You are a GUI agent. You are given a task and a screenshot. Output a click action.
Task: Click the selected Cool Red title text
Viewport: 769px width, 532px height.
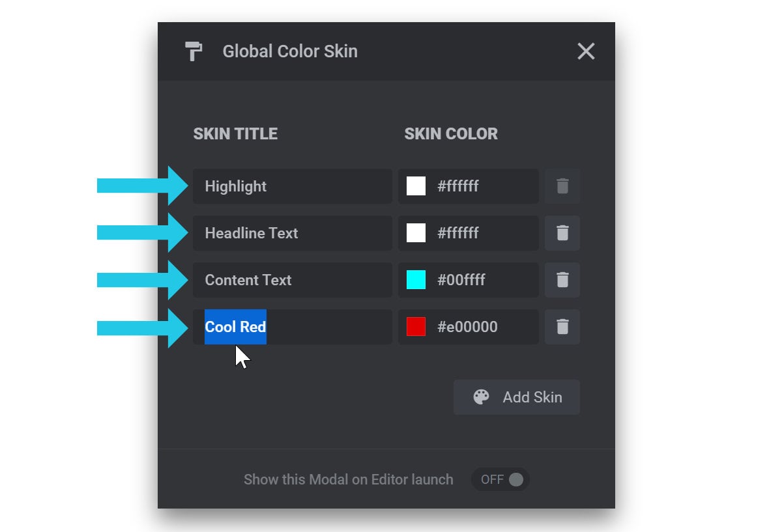(235, 327)
